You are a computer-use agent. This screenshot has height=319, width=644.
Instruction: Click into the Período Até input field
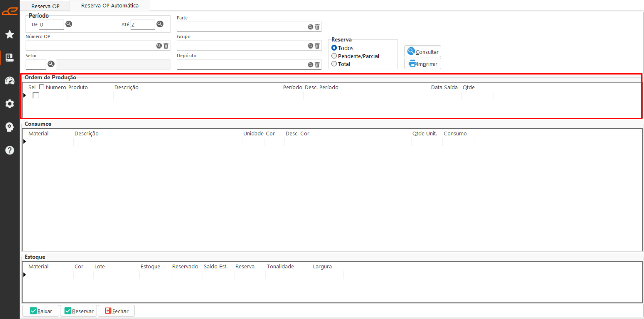pyautogui.click(x=142, y=25)
